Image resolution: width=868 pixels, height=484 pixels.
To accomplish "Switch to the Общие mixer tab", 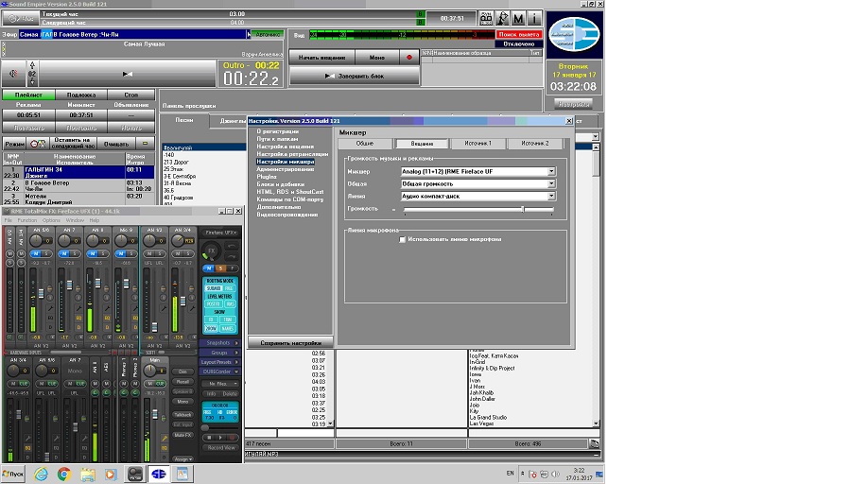I will point(365,144).
